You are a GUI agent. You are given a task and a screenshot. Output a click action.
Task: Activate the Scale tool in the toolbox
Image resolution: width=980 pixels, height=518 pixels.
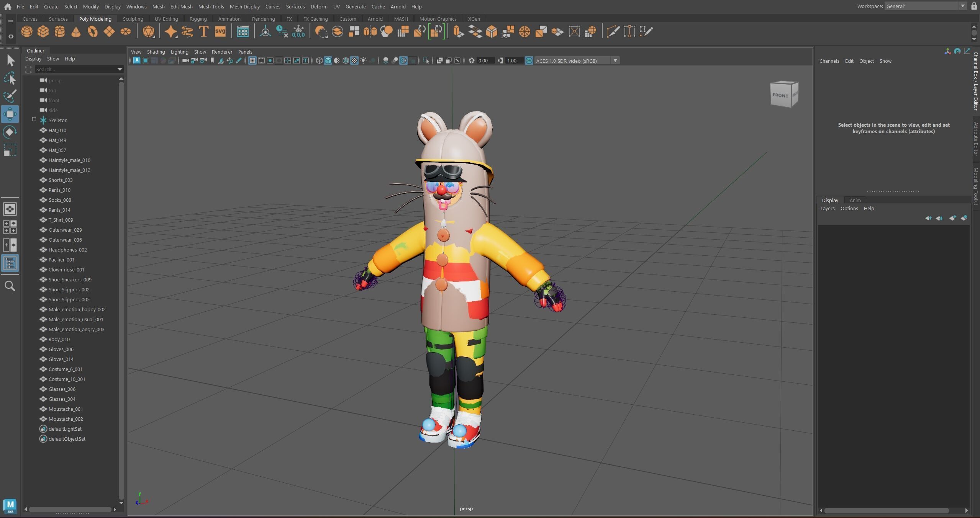click(10, 150)
